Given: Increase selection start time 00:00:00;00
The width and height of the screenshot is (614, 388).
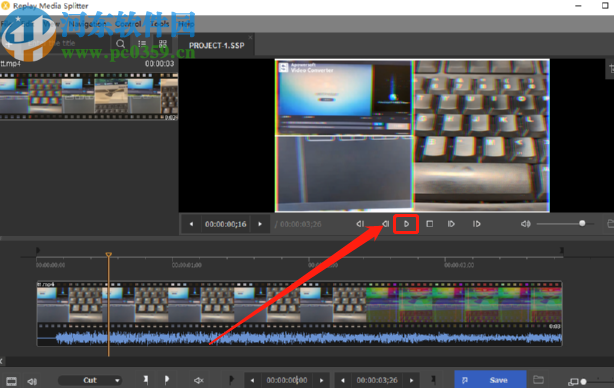Looking at the screenshot, I should (321, 380).
